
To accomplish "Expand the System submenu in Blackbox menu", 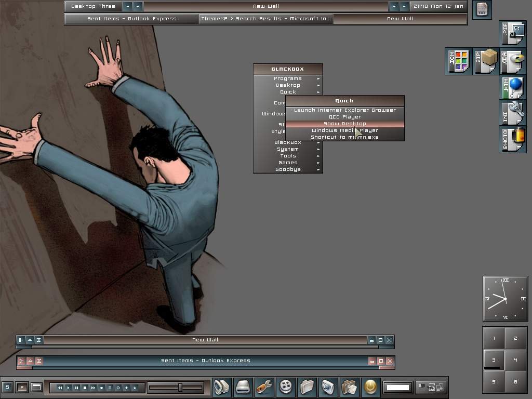I will (x=288, y=149).
